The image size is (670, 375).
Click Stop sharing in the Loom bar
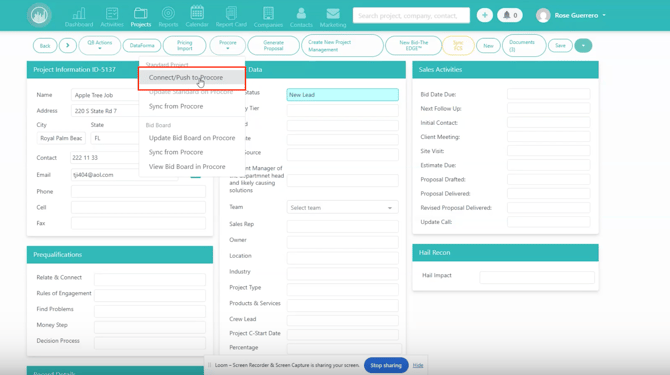click(386, 365)
